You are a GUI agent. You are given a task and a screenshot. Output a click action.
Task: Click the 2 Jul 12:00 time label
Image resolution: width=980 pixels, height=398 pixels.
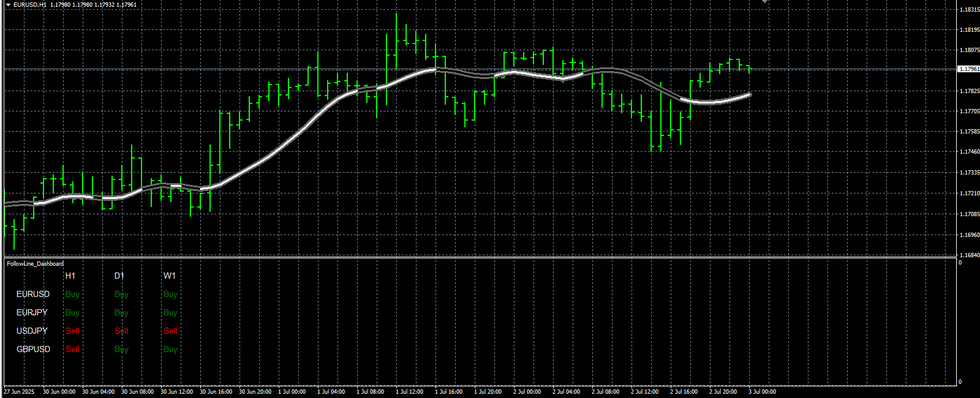[645, 392]
